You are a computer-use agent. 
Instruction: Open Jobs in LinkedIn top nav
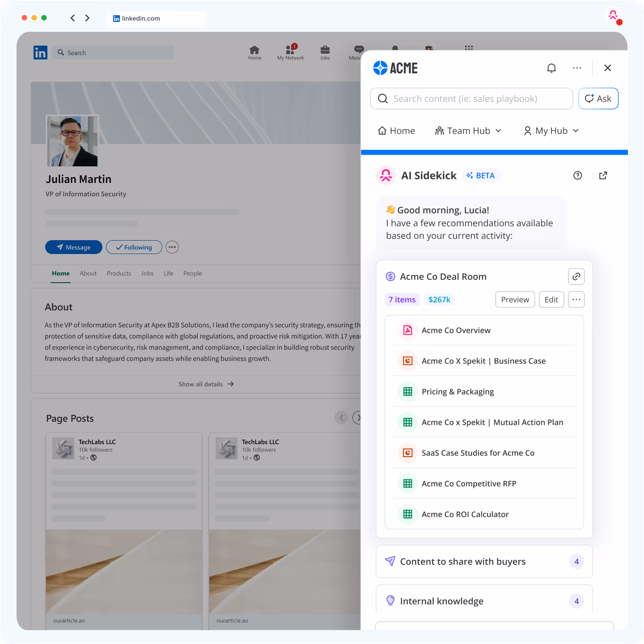[325, 53]
